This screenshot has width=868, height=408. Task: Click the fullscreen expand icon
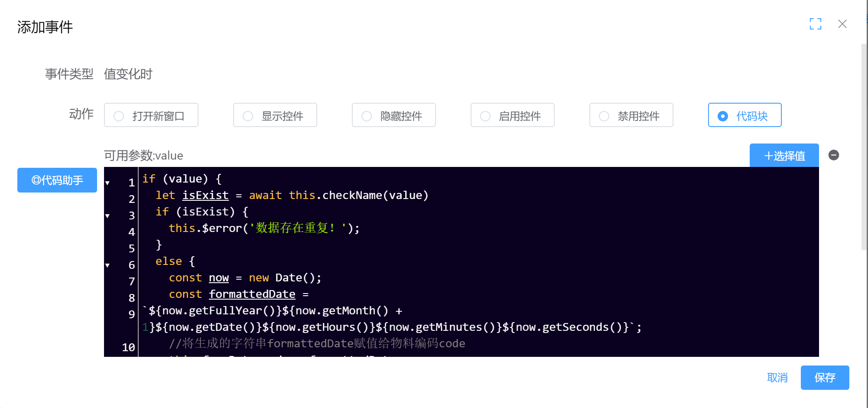[x=815, y=24]
